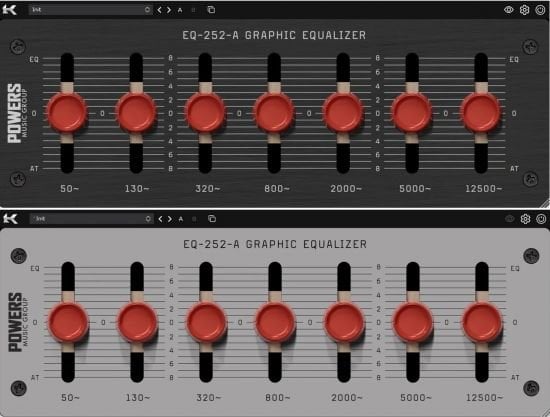The height and width of the screenshot is (417, 550).
Task: Toggle the eye icon on the dark equalizer
Action: click(509, 10)
